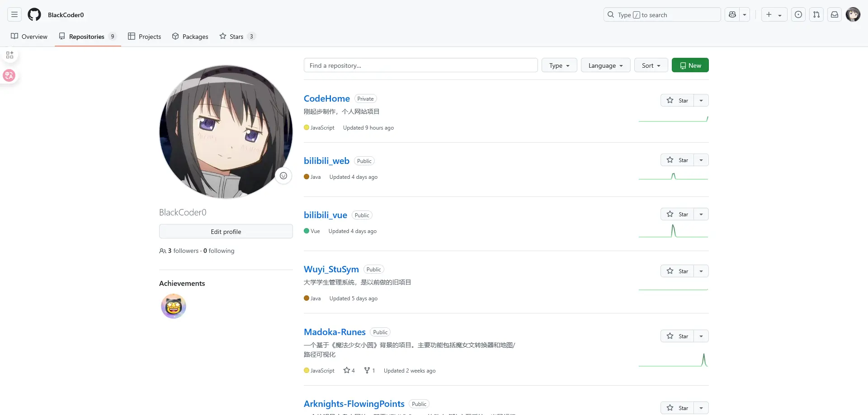Click the emoji status smiley on the avatar

click(x=283, y=176)
